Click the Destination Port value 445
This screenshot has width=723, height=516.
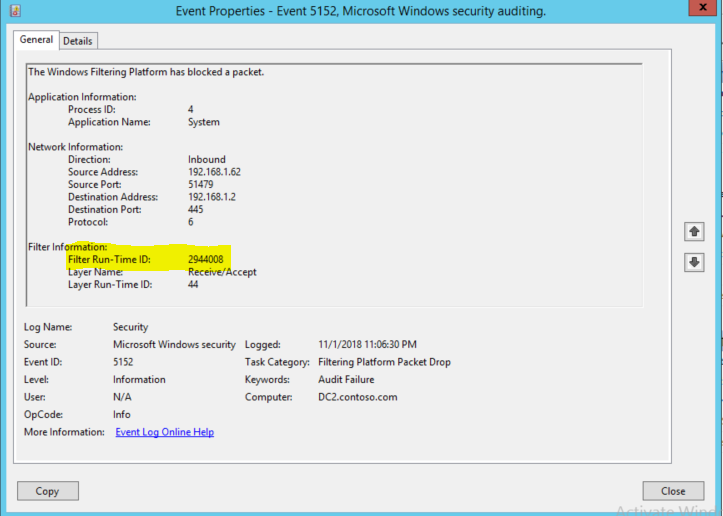pyautogui.click(x=196, y=209)
